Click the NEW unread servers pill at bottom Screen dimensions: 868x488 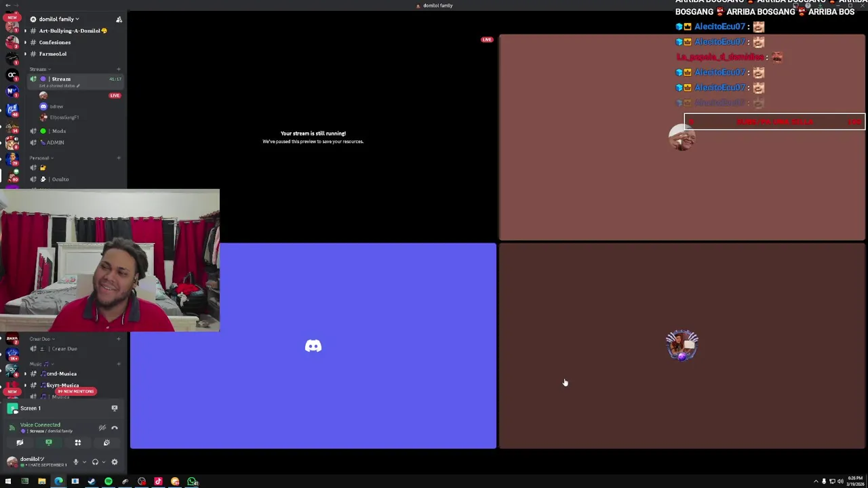tap(12, 391)
